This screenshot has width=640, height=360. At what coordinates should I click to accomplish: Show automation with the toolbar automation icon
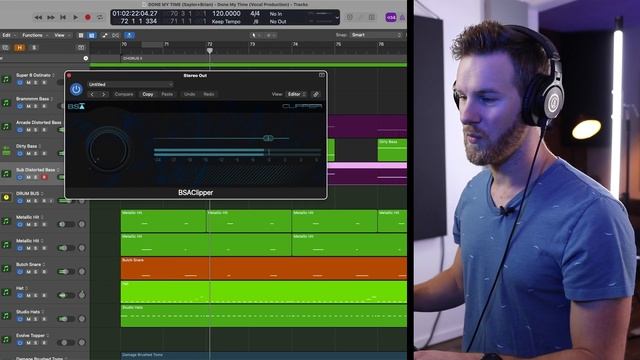(x=104, y=36)
